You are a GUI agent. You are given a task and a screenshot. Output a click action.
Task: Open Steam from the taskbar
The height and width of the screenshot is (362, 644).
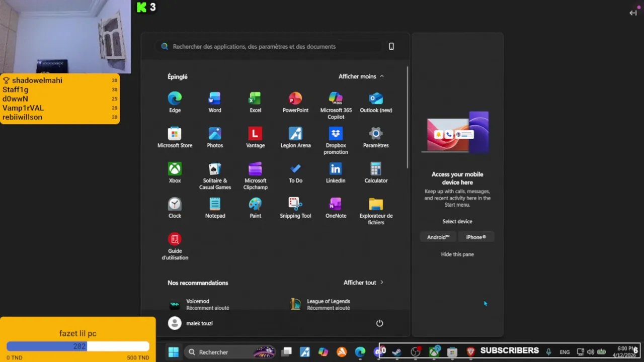[x=397, y=352]
